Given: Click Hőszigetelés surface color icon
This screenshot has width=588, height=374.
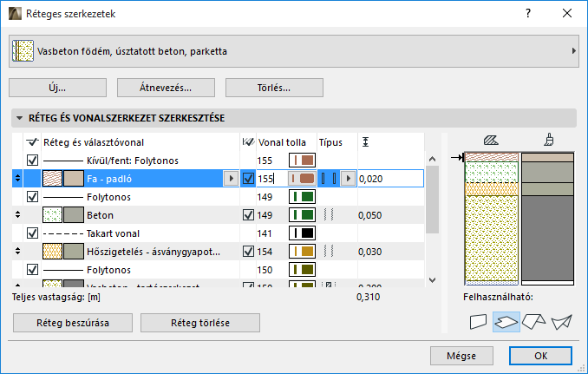Looking at the screenshot, I should click(74, 252).
